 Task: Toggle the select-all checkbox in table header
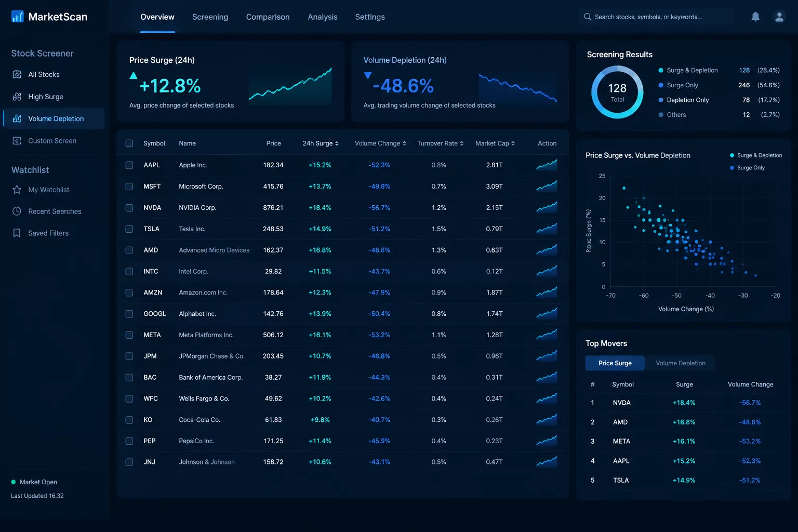coord(129,143)
